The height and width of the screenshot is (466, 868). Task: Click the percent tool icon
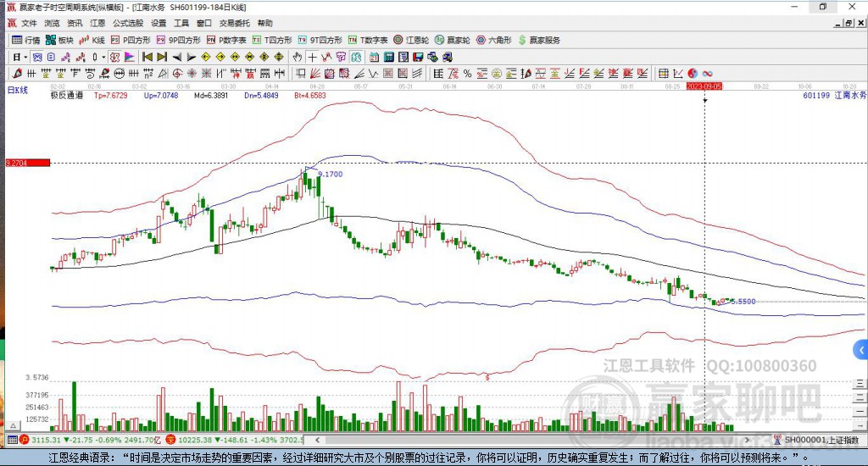[x=468, y=73]
